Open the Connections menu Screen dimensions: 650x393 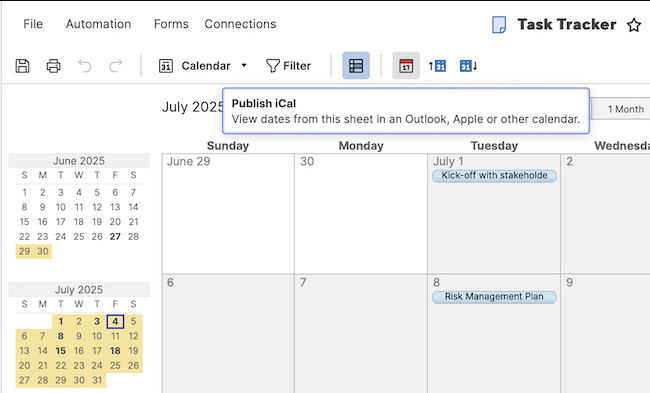(x=240, y=24)
